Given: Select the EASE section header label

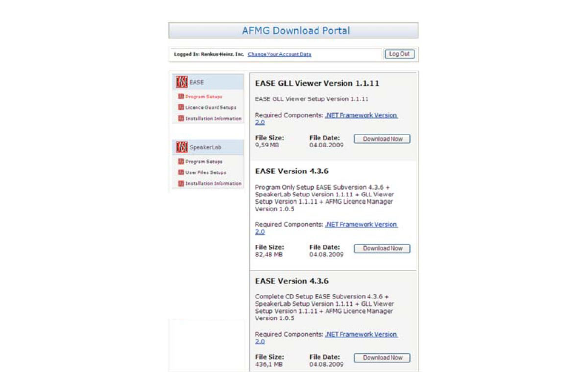Looking at the screenshot, I should click(196, 82).
